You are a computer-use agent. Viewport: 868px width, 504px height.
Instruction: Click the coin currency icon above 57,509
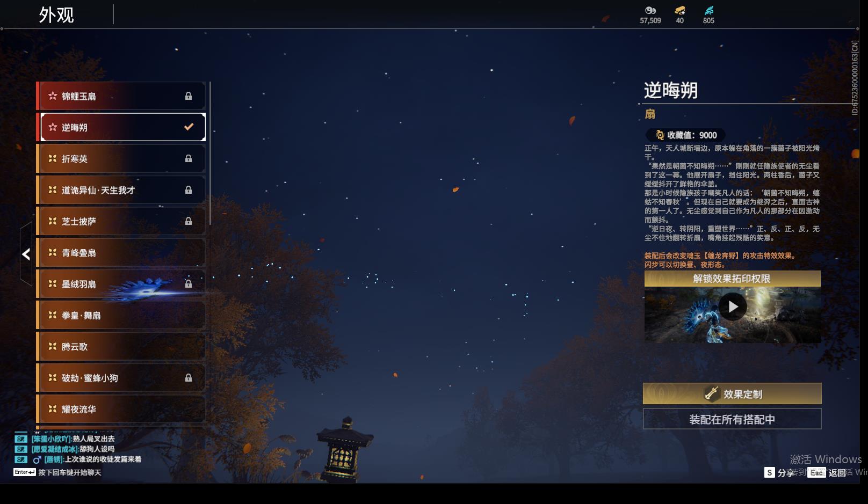coord(650,10)
